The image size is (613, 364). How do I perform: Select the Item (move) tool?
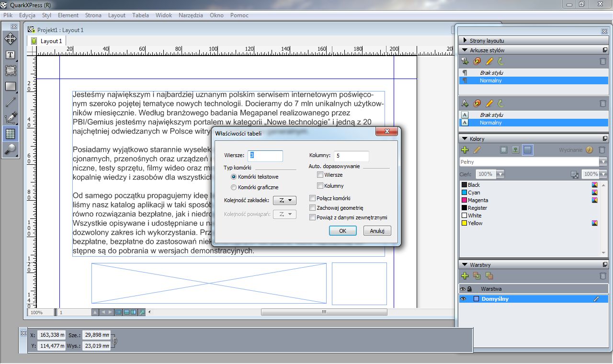(10, 38)
